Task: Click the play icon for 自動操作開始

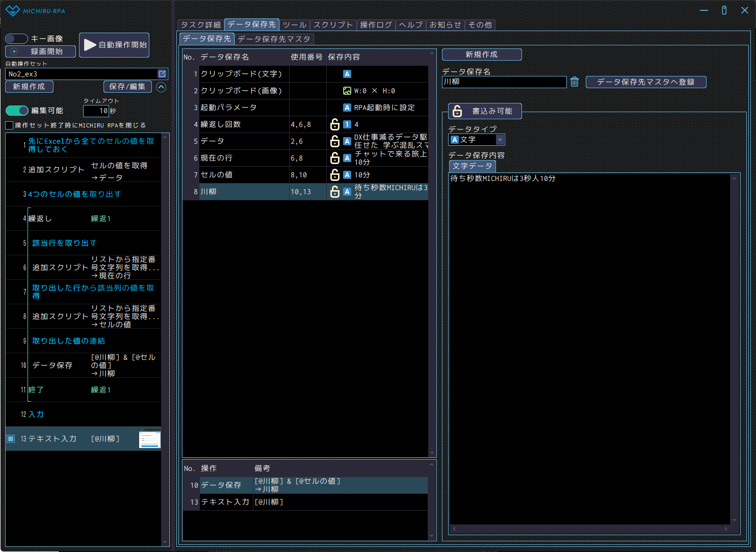Action: point(90,45)
